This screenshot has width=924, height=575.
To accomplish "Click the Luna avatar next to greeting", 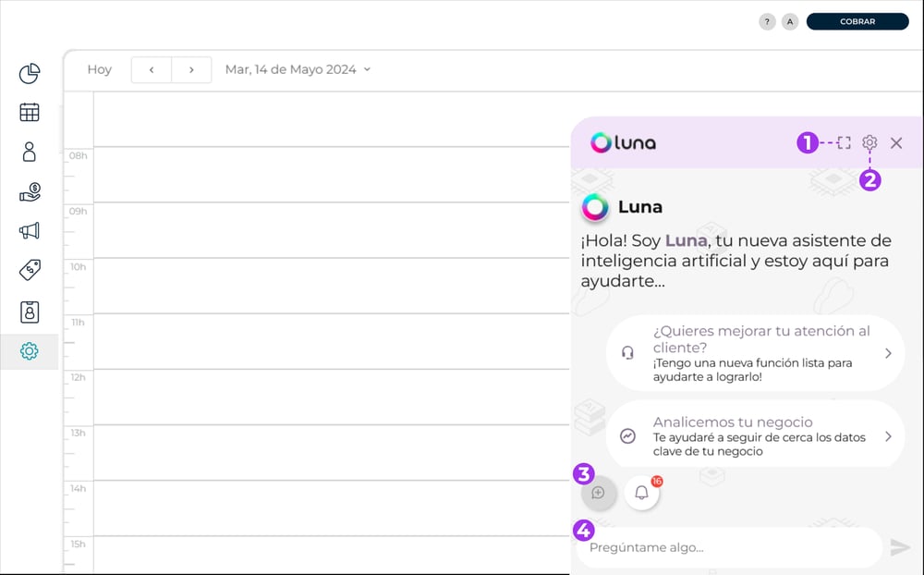I will [x=595, y=207].
